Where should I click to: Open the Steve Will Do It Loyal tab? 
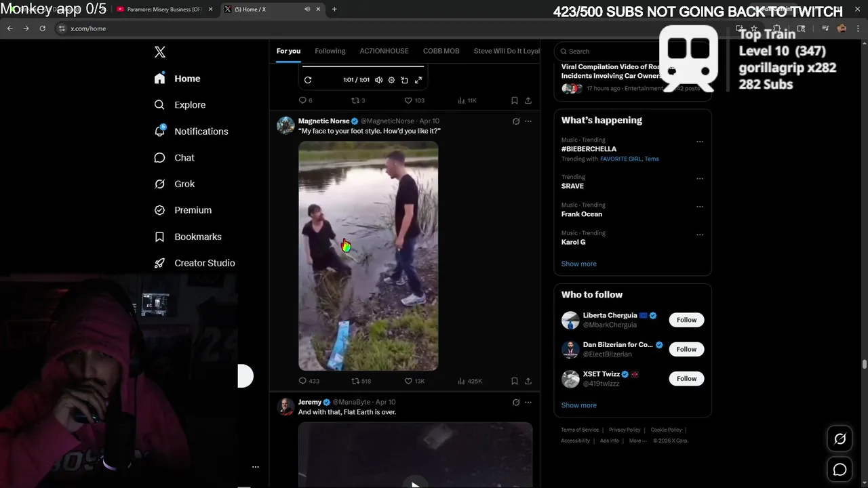tap(507, 51)
